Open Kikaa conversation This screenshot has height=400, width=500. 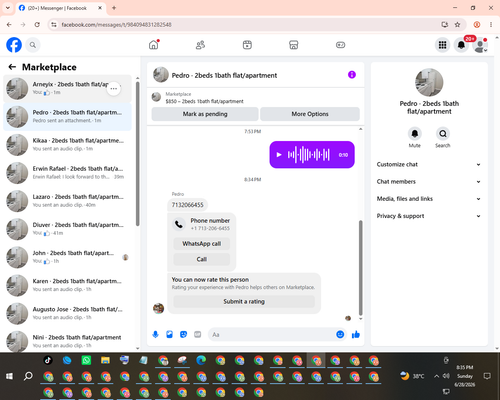pos(67,145)
